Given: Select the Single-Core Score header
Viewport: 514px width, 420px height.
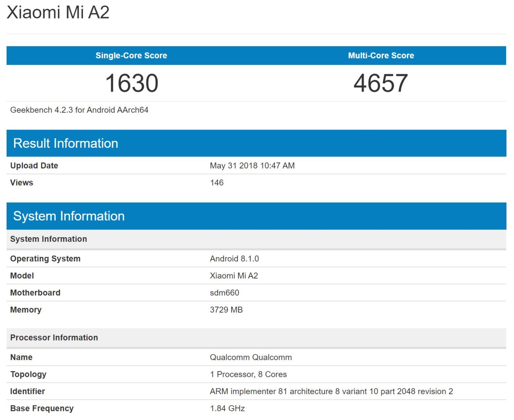Looking at the screenshot, I should tap(131, 55).
